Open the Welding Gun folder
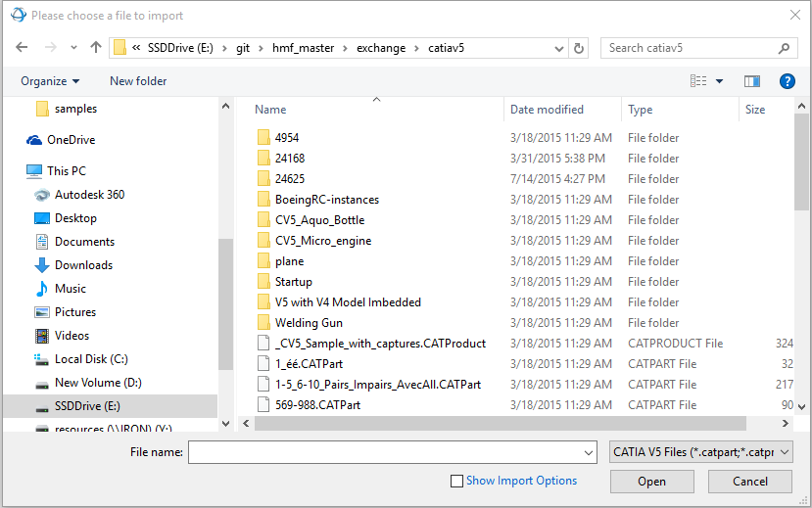Viewport: 812px width, 508px height. click(x=309, y=323)
